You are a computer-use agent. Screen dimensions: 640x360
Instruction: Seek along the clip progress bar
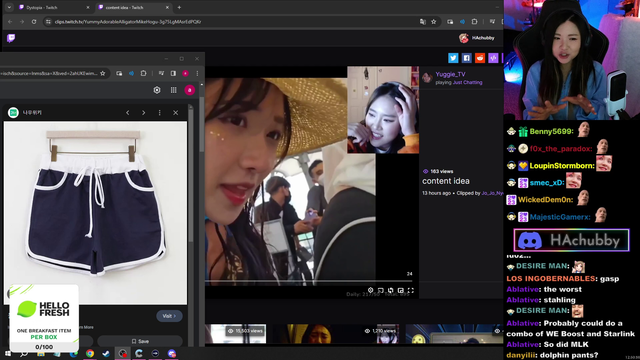pyautogui.click(x=309, y=281)
